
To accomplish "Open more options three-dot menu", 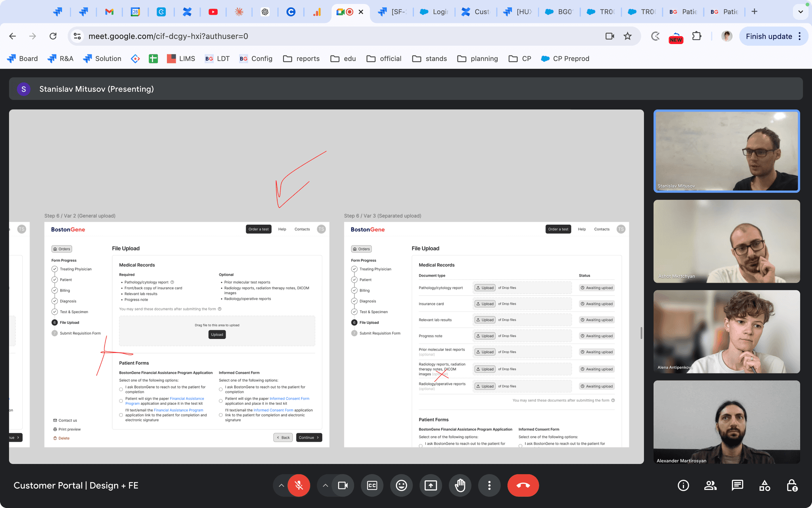I will click(x=489, y=485).
